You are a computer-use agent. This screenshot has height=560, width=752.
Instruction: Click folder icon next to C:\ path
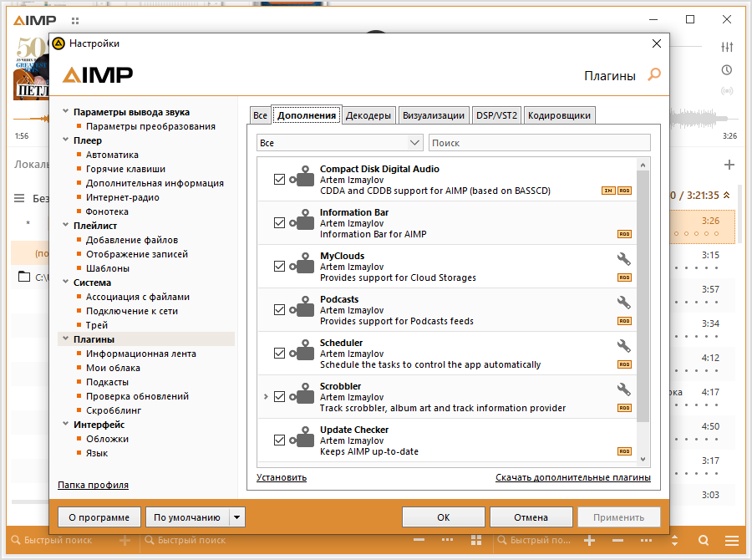(24, 277)
